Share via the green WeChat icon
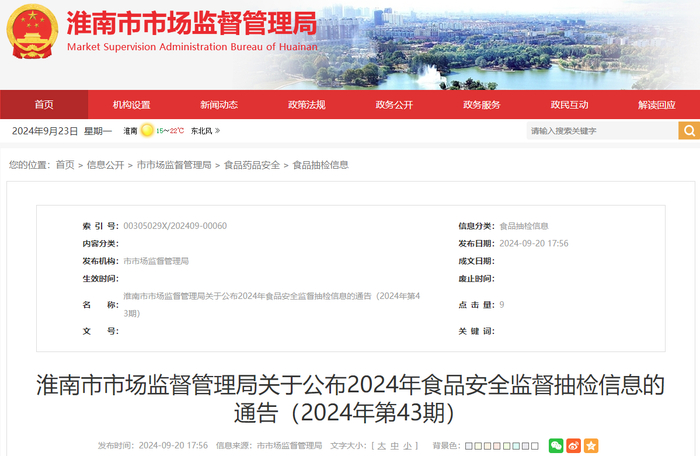This screenshot has width=700, height=456. pos(556,446)
